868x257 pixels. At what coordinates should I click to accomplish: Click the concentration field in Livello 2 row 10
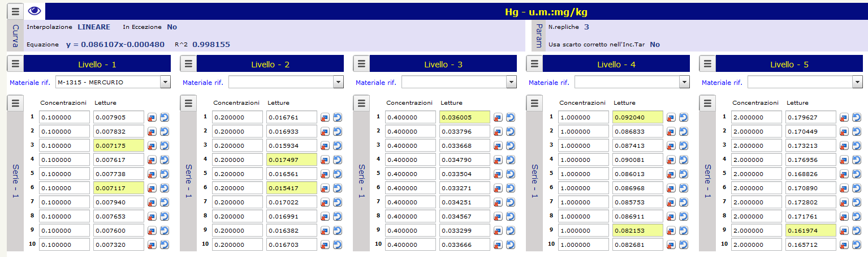[237, 245]
